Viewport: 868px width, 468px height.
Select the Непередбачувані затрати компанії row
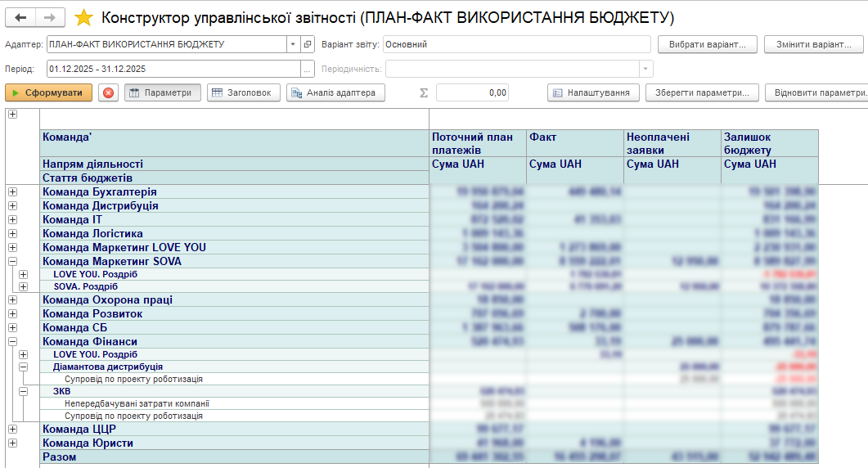click(235, 403)
